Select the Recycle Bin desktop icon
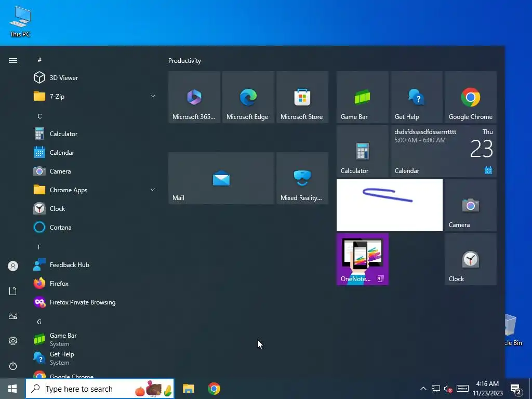The image size is (532, 399). coord(514,330)
